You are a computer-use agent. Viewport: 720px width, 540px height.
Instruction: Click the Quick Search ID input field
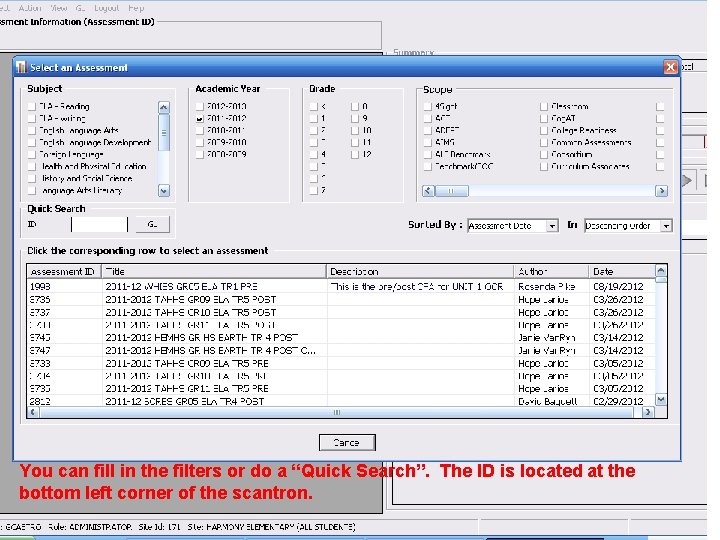(x=99, y=224)
